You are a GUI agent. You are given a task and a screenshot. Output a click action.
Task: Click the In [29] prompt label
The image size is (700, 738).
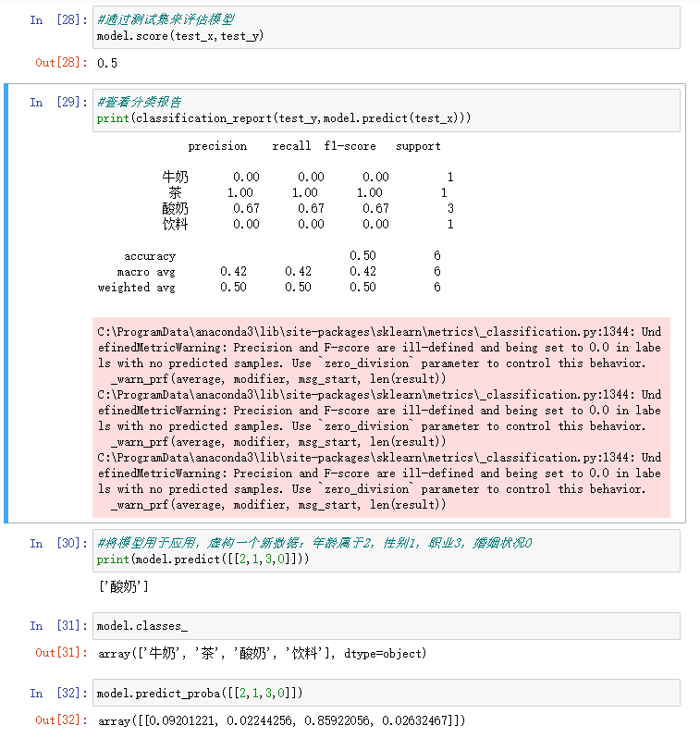58,102
